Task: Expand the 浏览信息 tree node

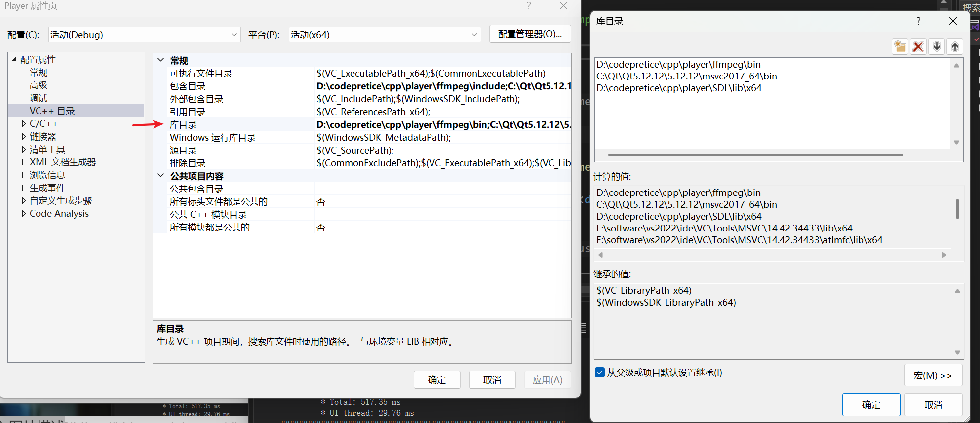Action: click(23, 175)
